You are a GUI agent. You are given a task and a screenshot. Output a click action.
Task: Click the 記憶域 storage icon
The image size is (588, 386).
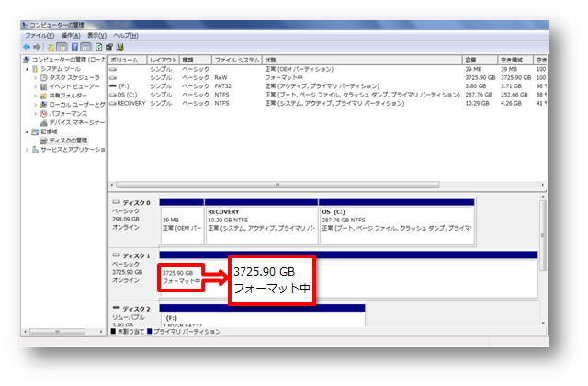pyautogui.click(x=35, y=131)
